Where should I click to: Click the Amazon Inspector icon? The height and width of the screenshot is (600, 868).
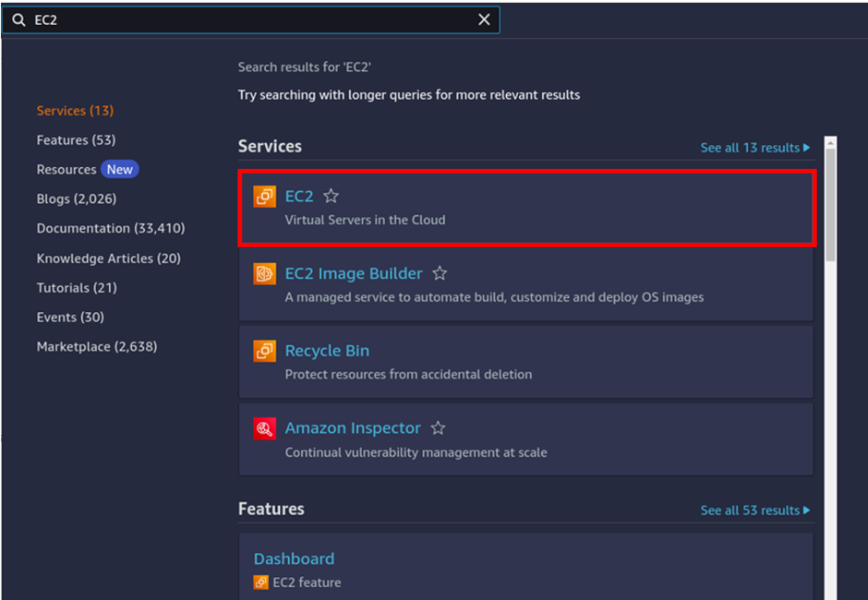click(x=265, y=428)
